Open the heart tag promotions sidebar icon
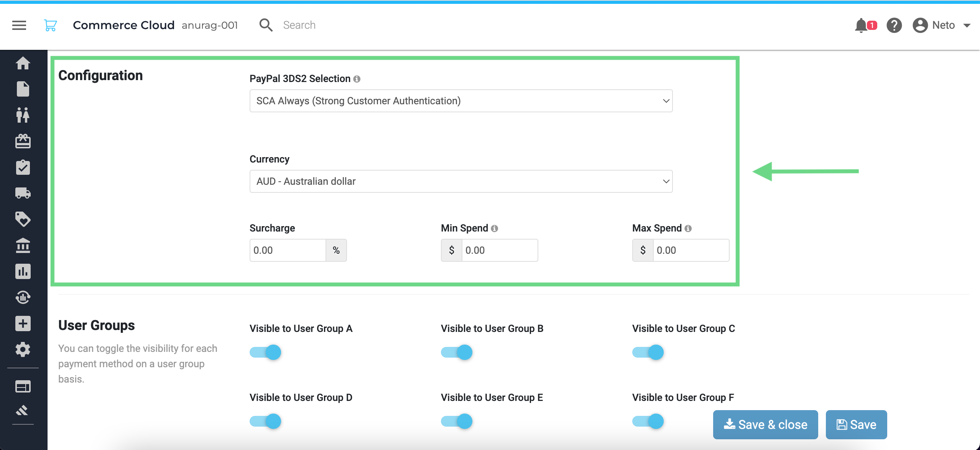The height and width of the screenshot is (450, 980). tap(23, 219)
